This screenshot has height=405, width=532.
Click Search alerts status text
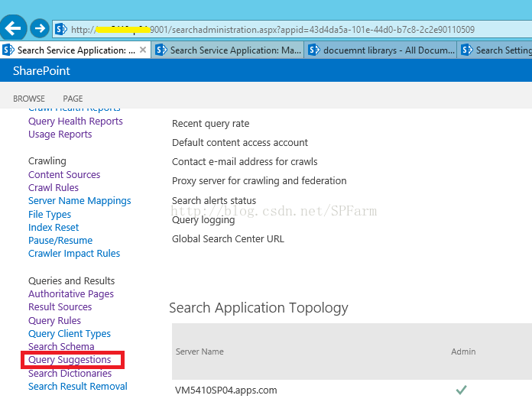(x=214, y=200)
